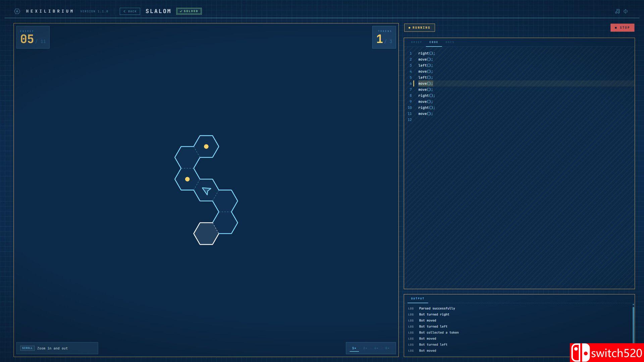Image resolution: width=644 pixels, height=362 pixels.
Task: Toggle the music note icon
Action: tap(617, 11)
